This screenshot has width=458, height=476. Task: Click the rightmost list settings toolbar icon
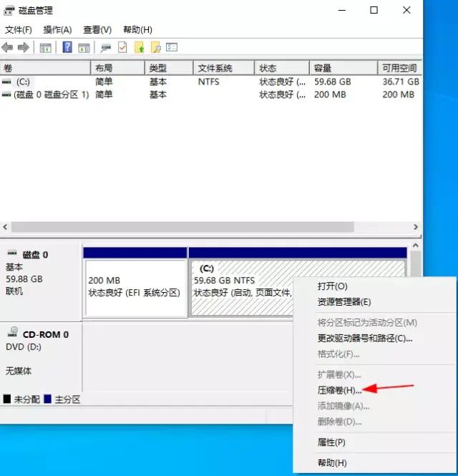(172, 47)
